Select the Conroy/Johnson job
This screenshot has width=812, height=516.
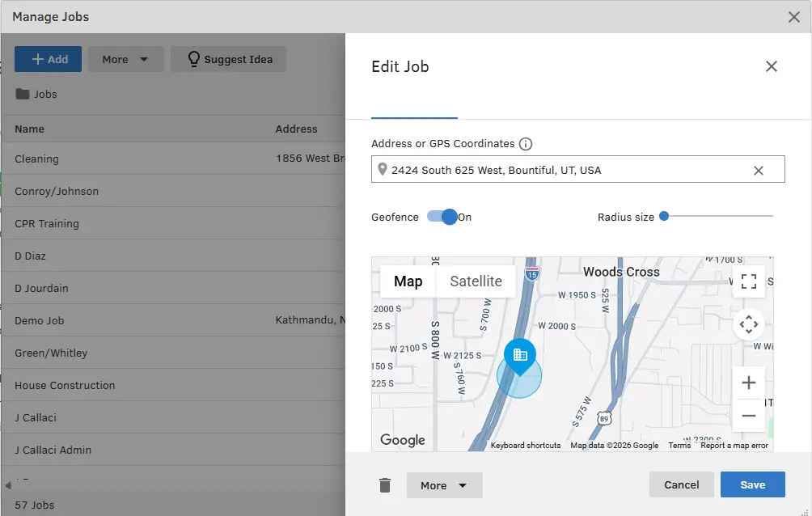(173, 191)
